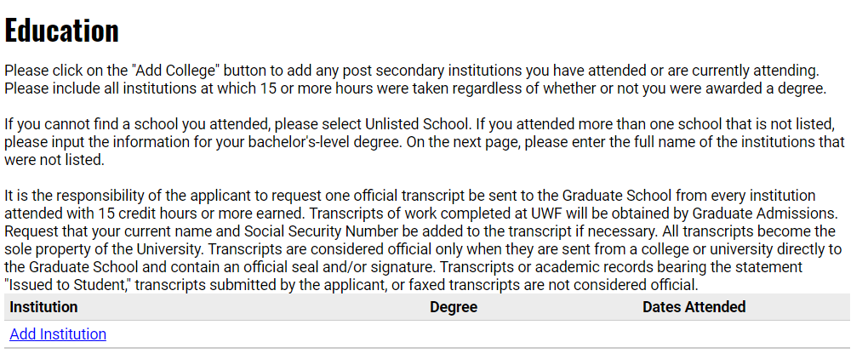The width and height of the screenshot is (868, 359).
Task: Click the sentence starting "It is the responsibility"
Action: coord(409,205)
